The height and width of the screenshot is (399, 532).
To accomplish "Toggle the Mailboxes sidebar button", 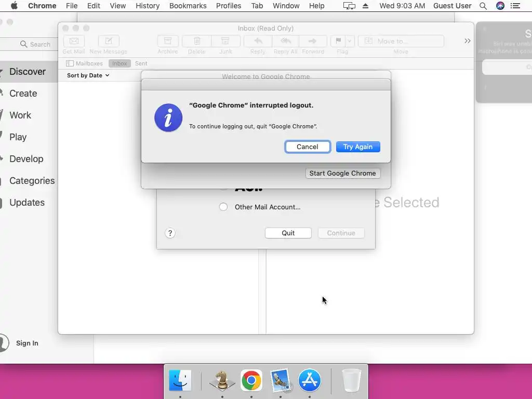I will tap(84, 63).
